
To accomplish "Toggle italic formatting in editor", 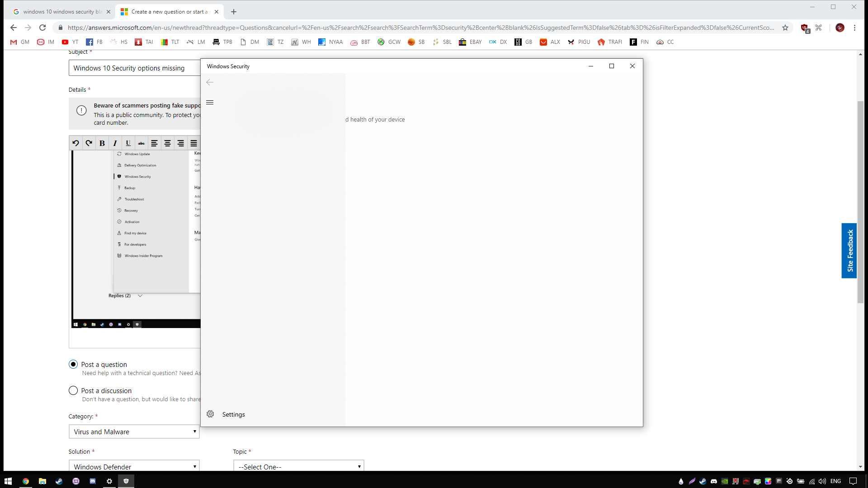I will pyautogui.click(x=115, y=143).
